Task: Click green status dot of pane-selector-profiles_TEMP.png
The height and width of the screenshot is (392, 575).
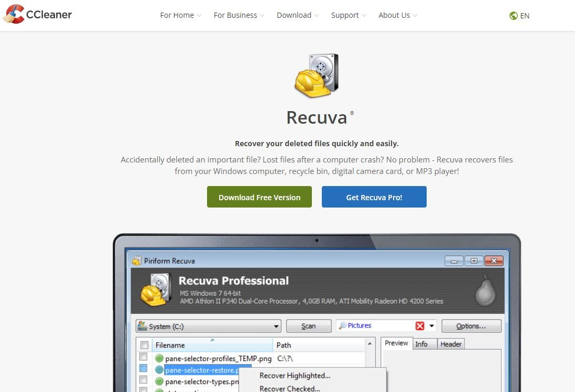Action: [x=159, y=358]
